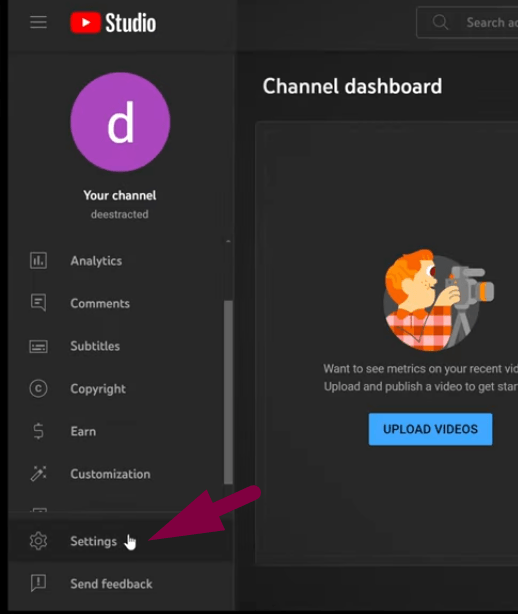This screenshot has width=518, height=614.
Task: Click the Send feedback exclamation icon
Action: tap(38, 583)
